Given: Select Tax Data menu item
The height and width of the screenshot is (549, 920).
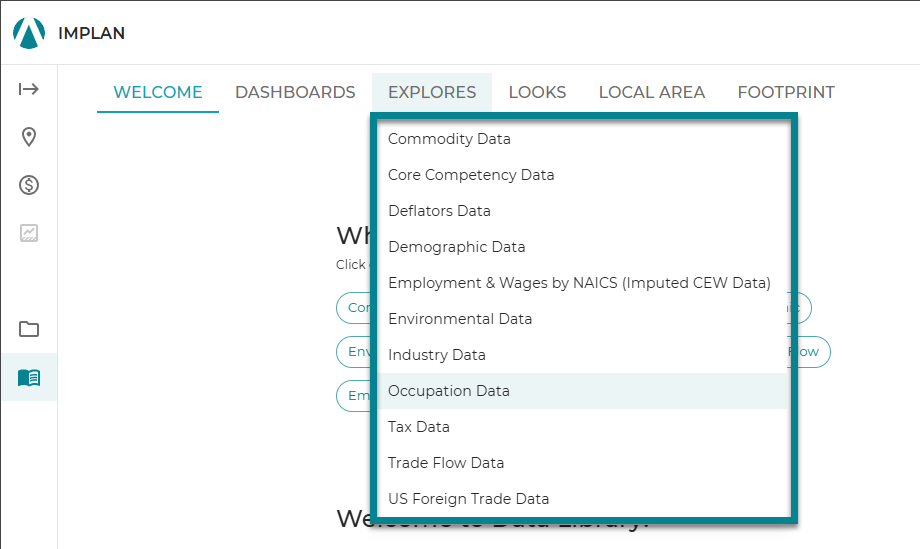Looking at the screenshot, I should tap(582, 426).
